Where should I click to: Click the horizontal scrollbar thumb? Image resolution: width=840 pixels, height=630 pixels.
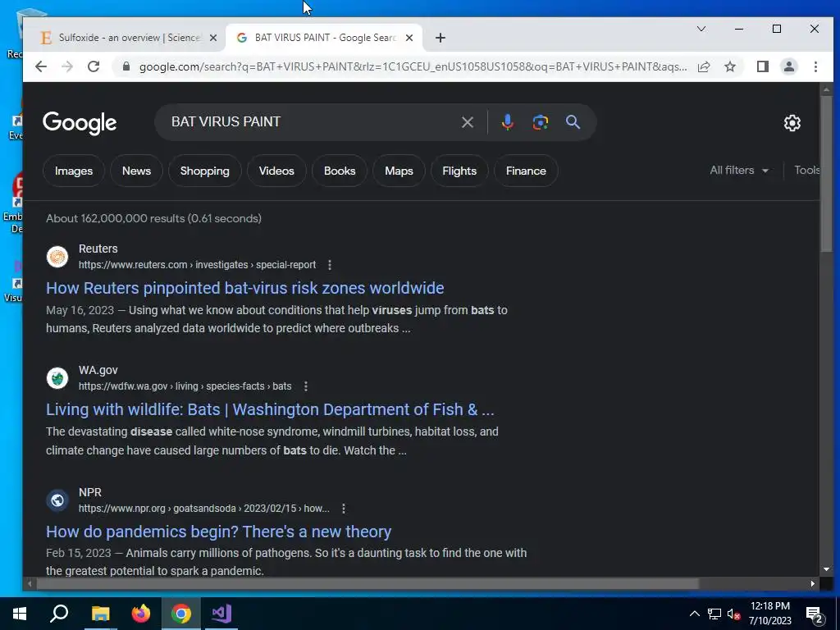click(x=367, y=583)
